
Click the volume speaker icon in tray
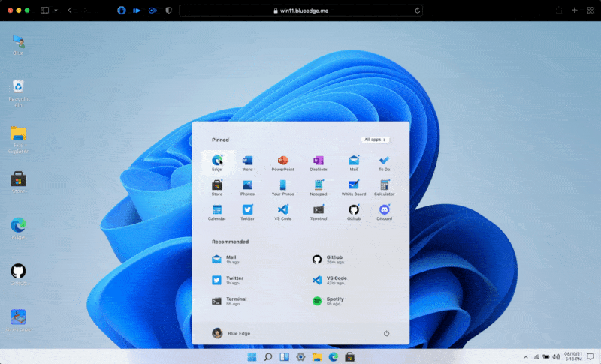[x=556, y=357]
